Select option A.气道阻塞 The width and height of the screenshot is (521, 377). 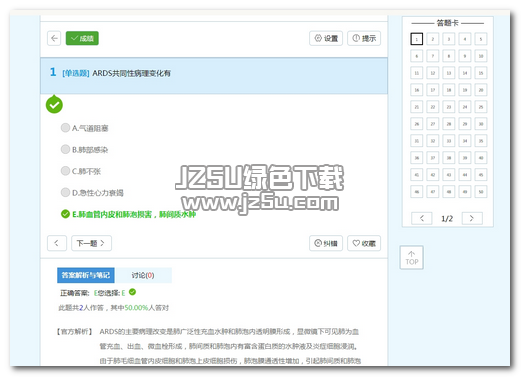point(85,128)
